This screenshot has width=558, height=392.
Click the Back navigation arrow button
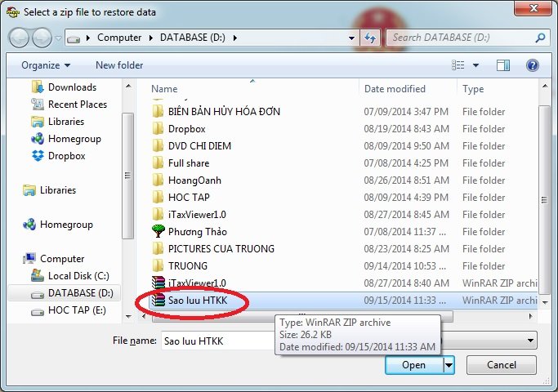[20, 38]
